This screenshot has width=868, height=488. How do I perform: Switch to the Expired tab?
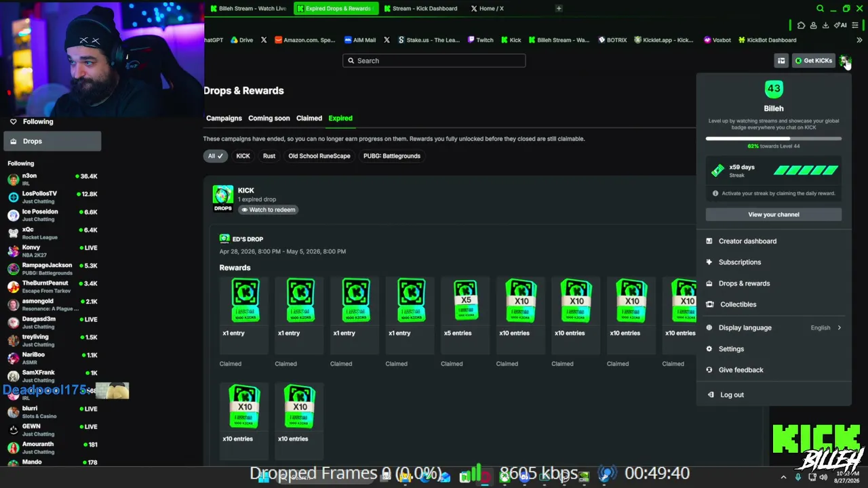tap(340, 118)
